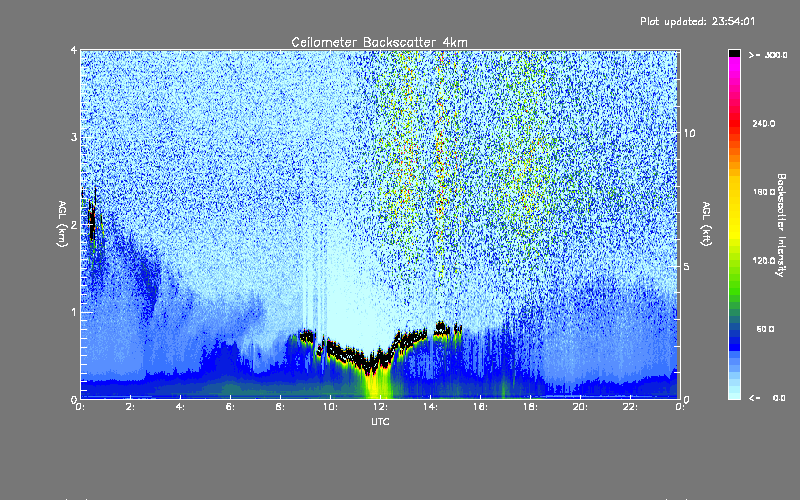Click the "1" km tick on the left axis
The image size is (800, 500).
click(x=74, y=312)
